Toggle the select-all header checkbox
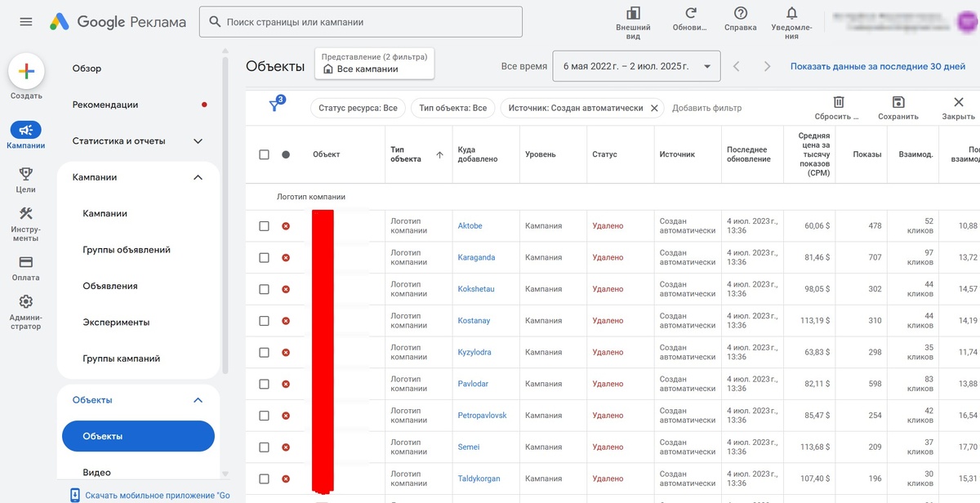Viewport: 980px width, 503px height. coord(264,154)
